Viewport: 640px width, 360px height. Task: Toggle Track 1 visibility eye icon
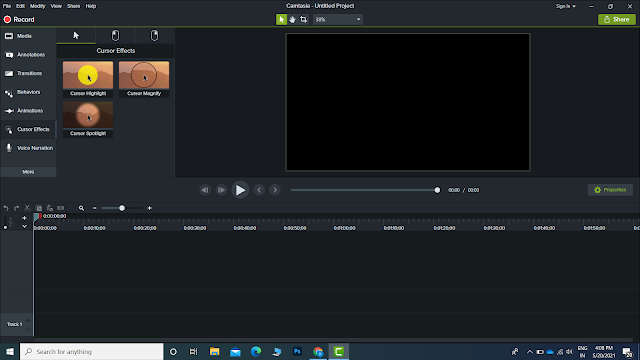[x=28, y=320]
